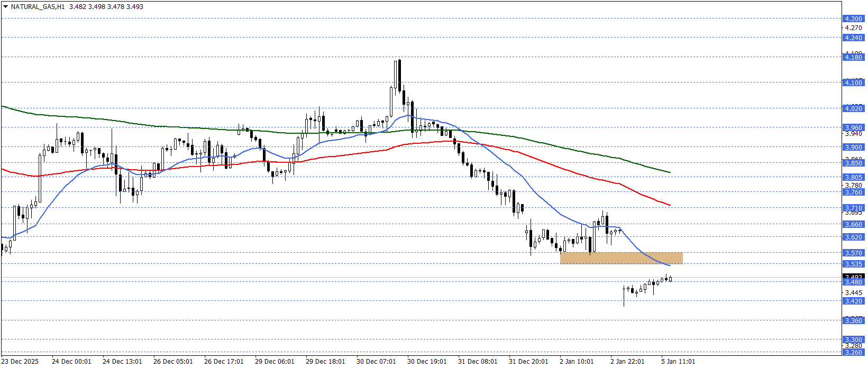Click the 26 Dec 05:01 time label
The height and width of the screenshot is (368, 868).
click(x=173, y=362)
